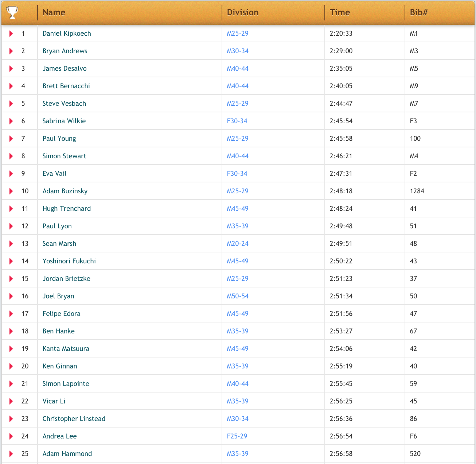Image resolution: width=476 pixels, height=464 pixels.
Task: Open Yoshinori Fukuchi's result link
Action: click(x=69, y=261)
